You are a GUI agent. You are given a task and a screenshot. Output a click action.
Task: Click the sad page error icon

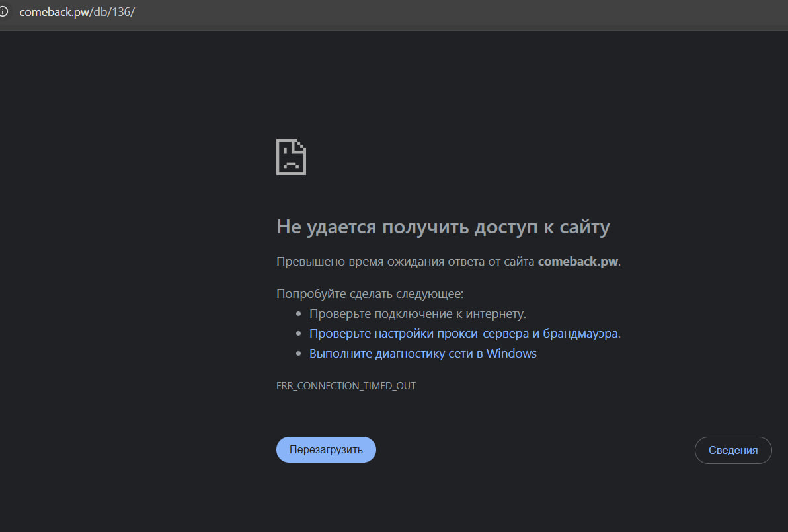pos(291,157)
